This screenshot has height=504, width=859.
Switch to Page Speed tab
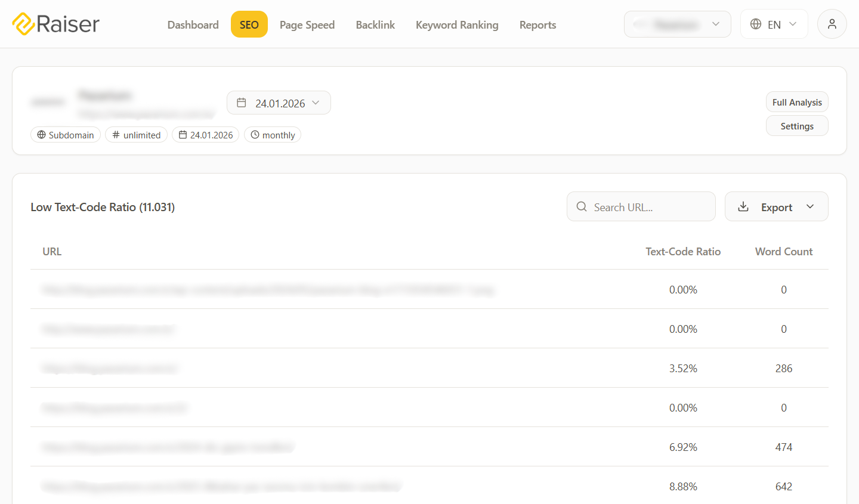tap(307, 25)
